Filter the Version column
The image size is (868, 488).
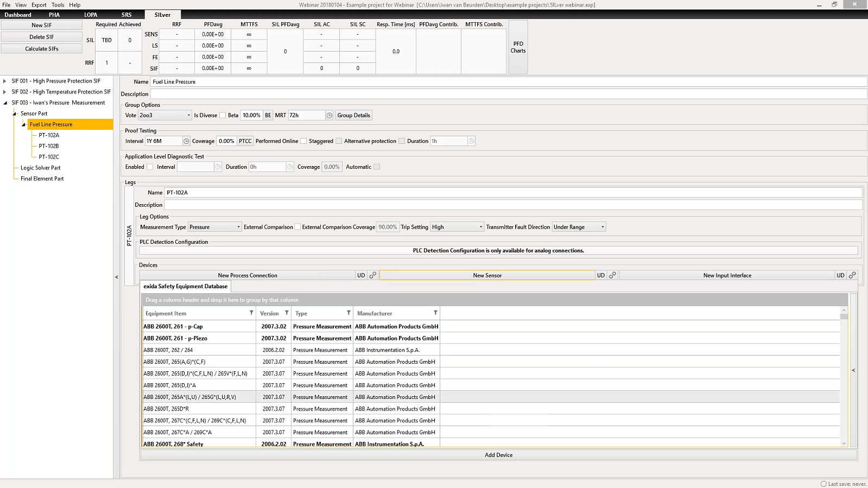(287, 313)
